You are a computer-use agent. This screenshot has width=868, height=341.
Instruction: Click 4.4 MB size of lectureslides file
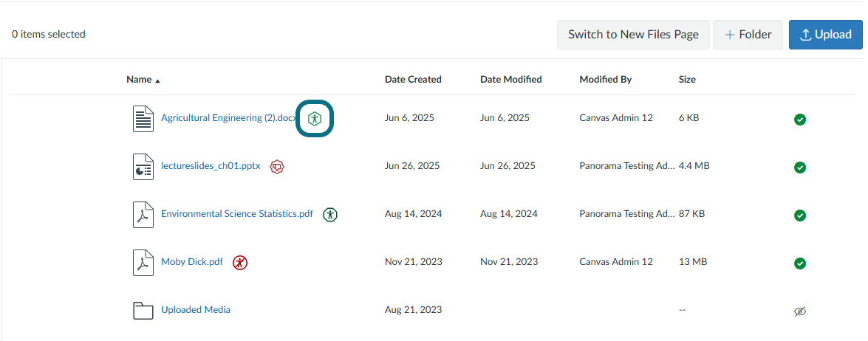point(694,166)
